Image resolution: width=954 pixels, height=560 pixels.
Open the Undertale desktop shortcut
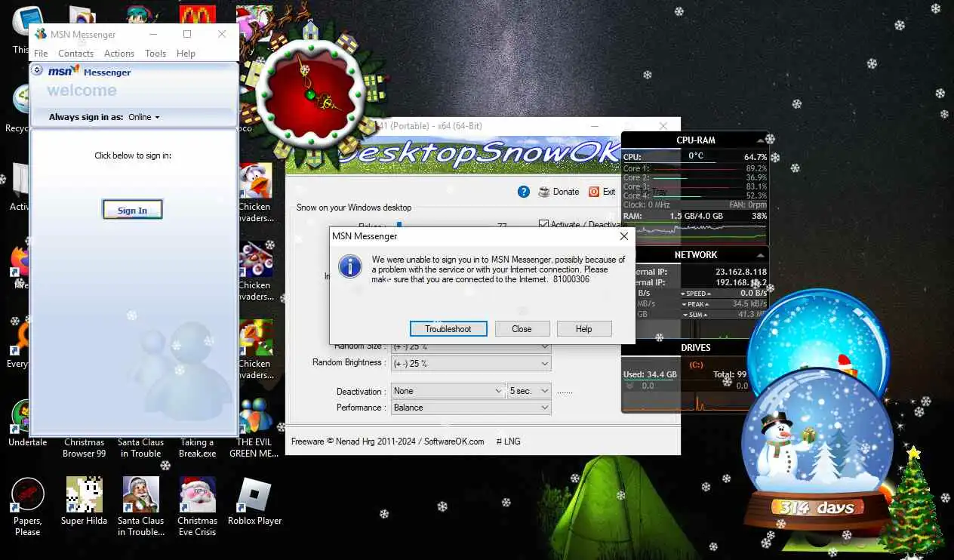(x=28, y=424)
